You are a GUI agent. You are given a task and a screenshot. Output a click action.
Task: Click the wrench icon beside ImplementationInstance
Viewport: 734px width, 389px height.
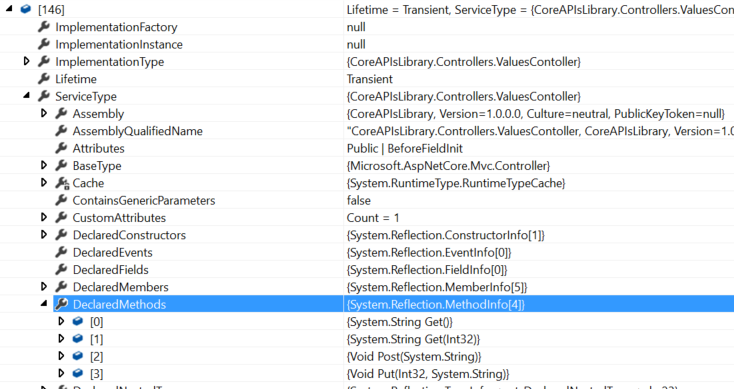pyautogui.click(x=44, y=44)
